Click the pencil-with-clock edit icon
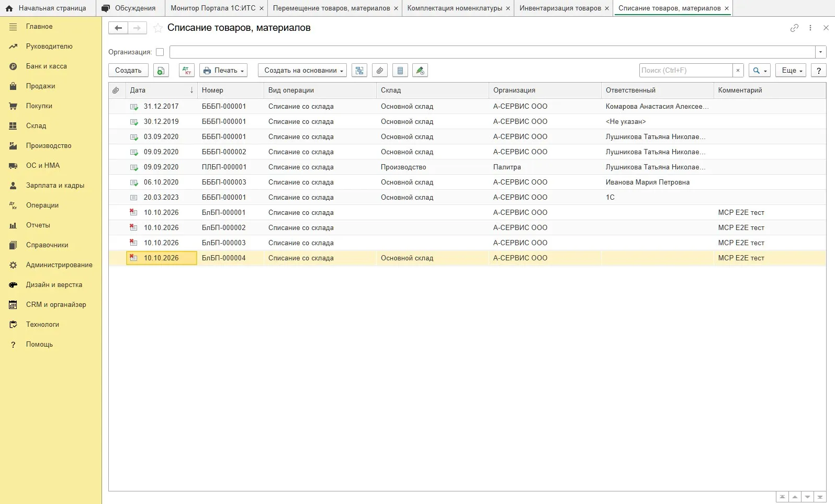The width and height of the screenshot is (835, 504). (x=420, y=71)
